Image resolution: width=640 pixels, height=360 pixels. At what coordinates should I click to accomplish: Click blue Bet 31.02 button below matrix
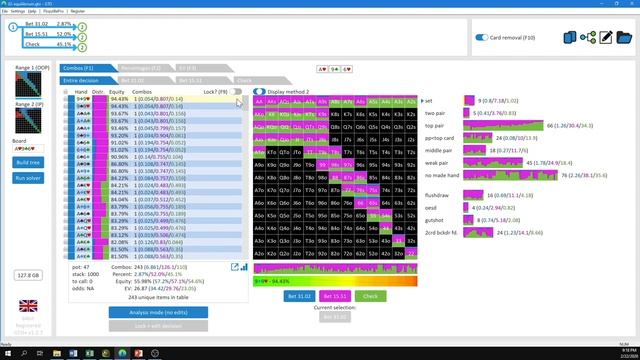(299, 296)
